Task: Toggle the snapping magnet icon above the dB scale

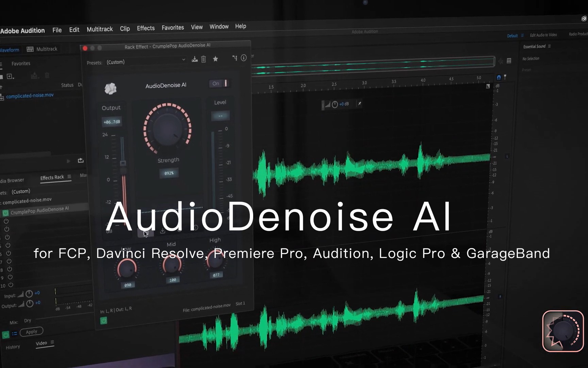Action: 499,77
